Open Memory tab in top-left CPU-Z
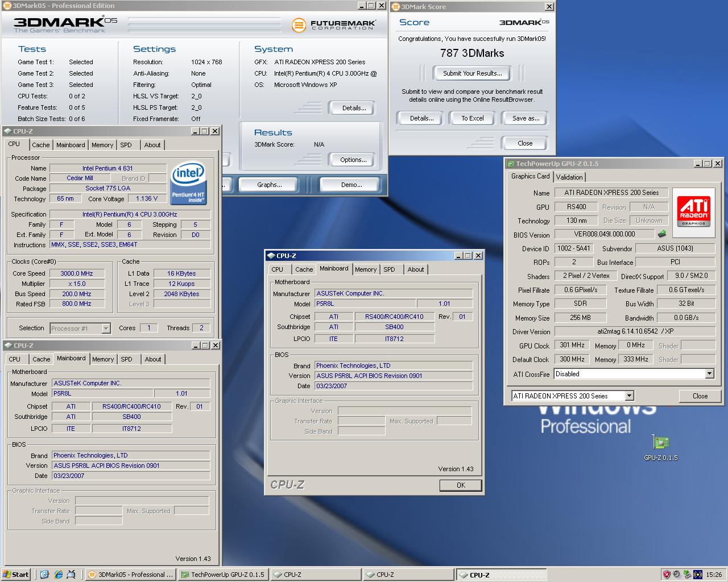The width and height of the screenshot is (728, 582). click(x=102, y=145)
